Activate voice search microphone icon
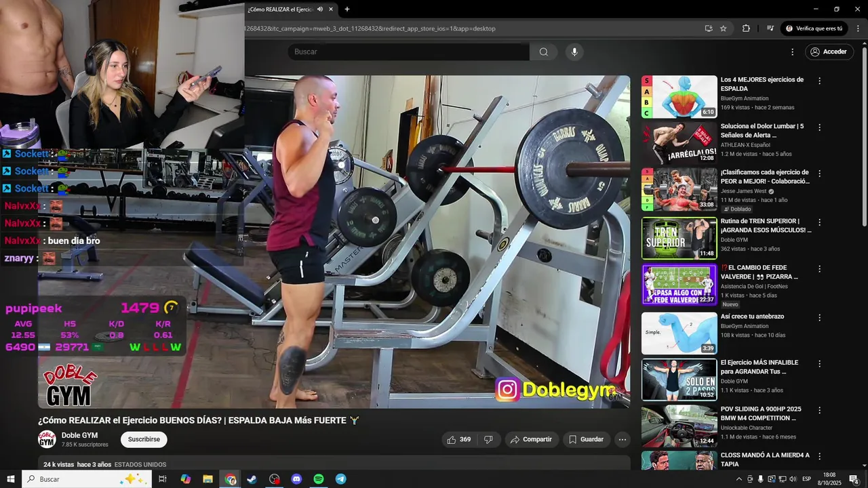The width and height of the screenshot is (868, 488). [x=574, y=52]
